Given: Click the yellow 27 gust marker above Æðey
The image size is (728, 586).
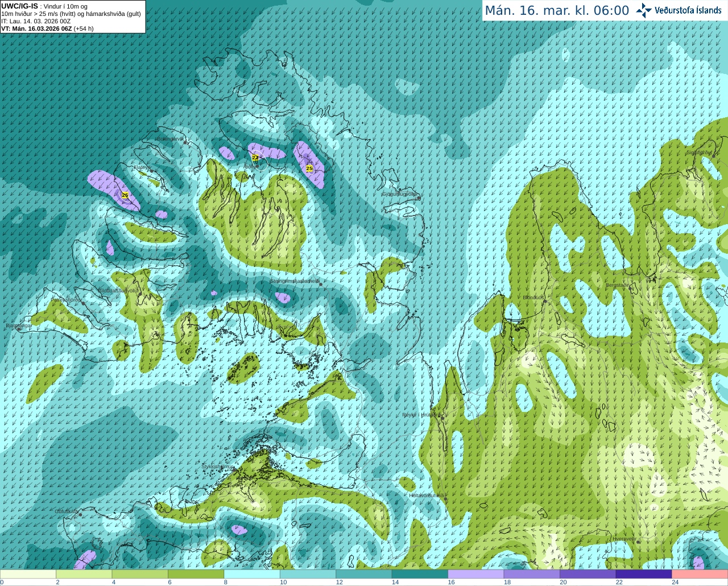Looking at the screenshot, I should (255, 158).
